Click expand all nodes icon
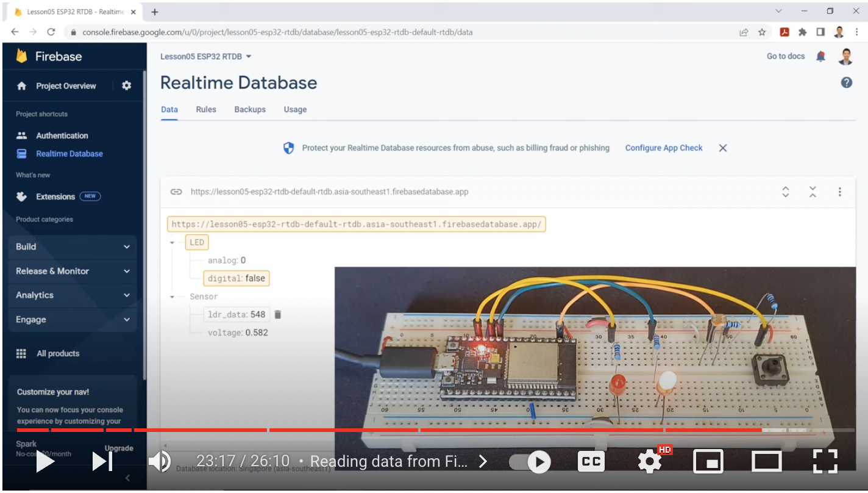Image resolution: width=868 pixels, height=493 pixels. click(786, 192)
